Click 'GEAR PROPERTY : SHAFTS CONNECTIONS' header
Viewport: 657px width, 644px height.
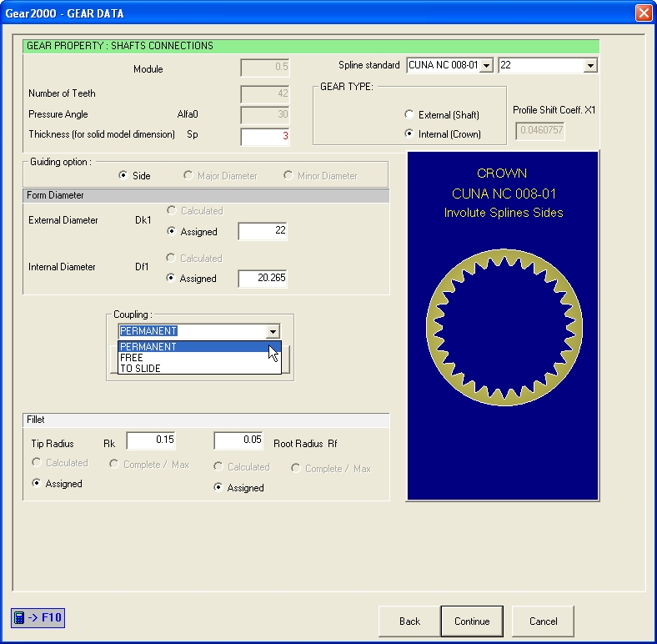(x=311, y=46)
